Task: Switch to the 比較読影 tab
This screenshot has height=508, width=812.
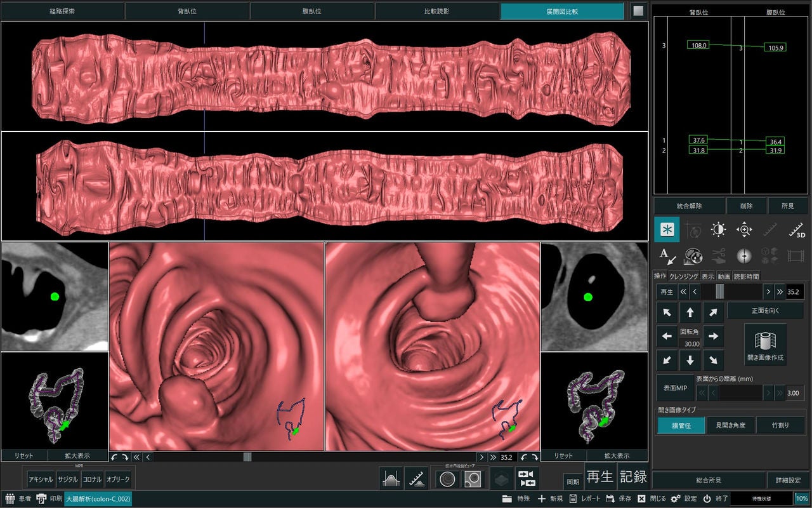Action: pyautogui.click(x=437, y=11)
